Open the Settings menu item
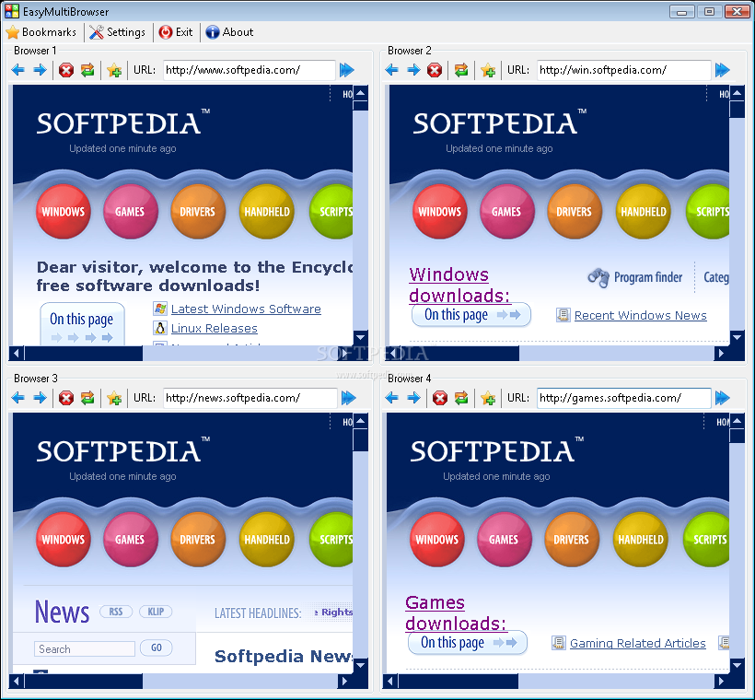 pos(118,32)
